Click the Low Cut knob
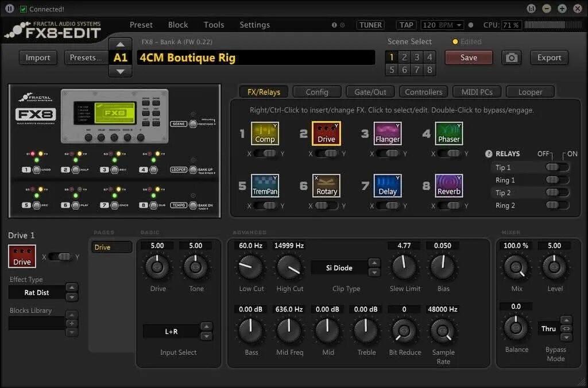 pyautogui.click(x=250, y=267)
